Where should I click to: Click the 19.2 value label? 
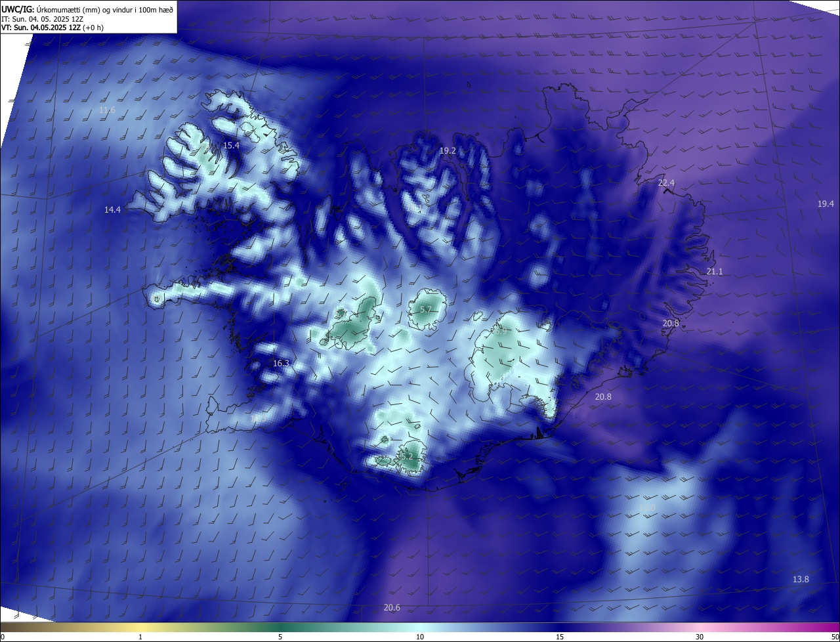pos(448,151)
